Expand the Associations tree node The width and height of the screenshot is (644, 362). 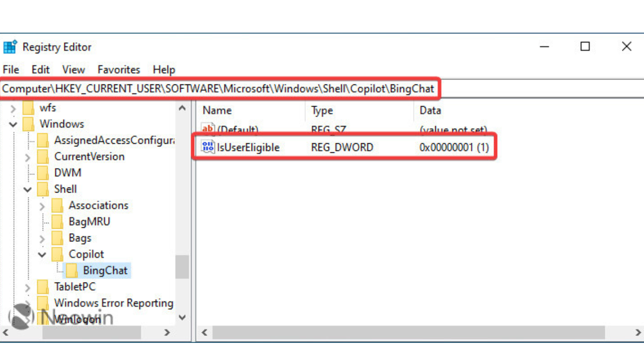coord(42,206)
